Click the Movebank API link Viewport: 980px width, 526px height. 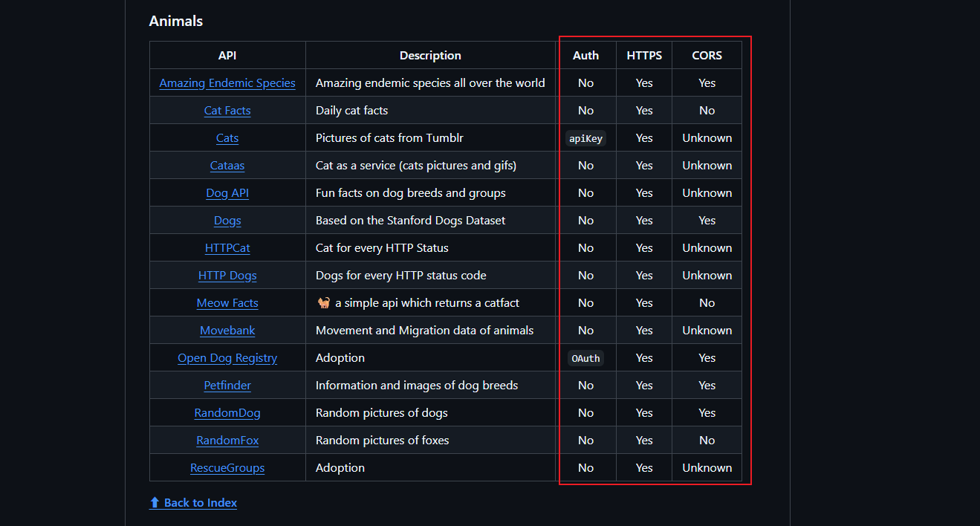[x=227, y=331]
